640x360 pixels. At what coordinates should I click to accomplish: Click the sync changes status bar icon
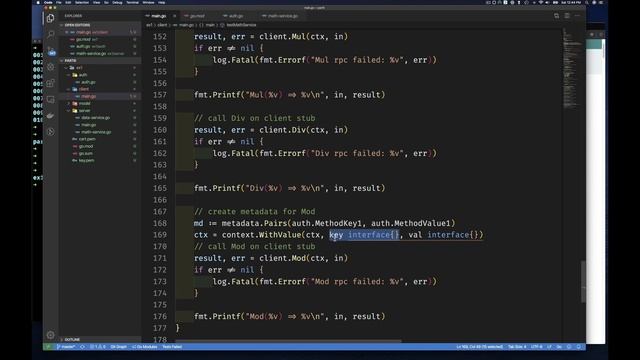[82, 347]
